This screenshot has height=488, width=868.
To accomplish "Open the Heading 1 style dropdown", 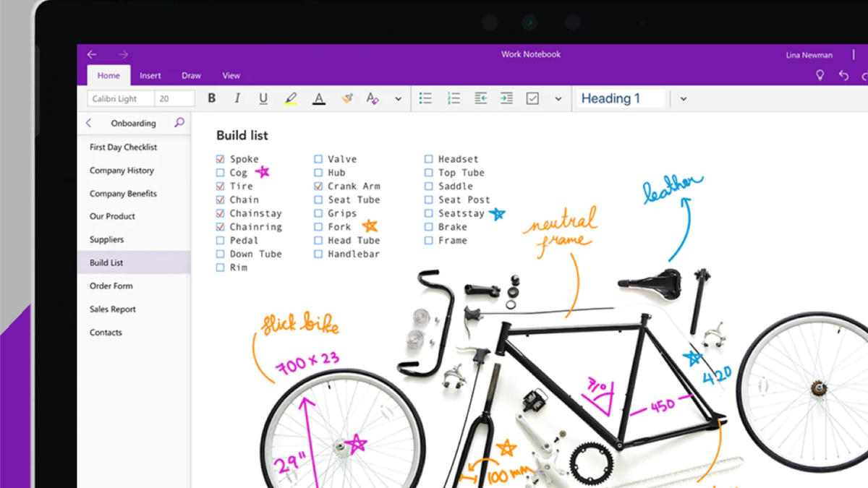I will pos(684,98).
